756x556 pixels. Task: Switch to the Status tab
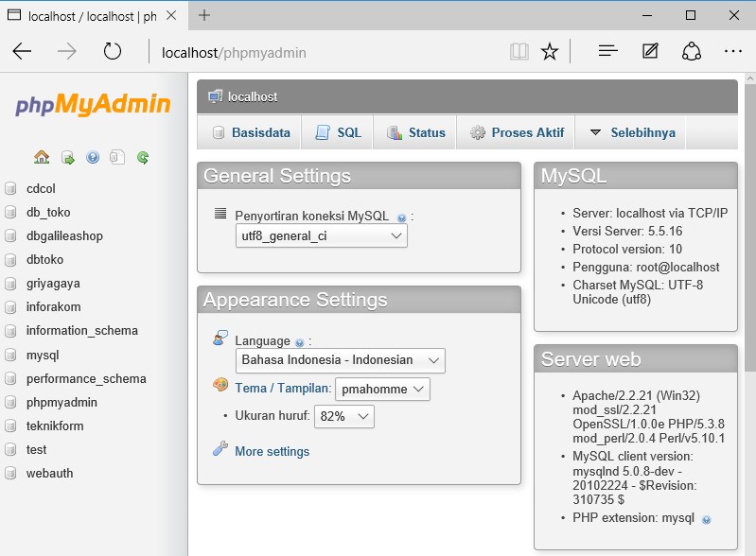[415, 132]
